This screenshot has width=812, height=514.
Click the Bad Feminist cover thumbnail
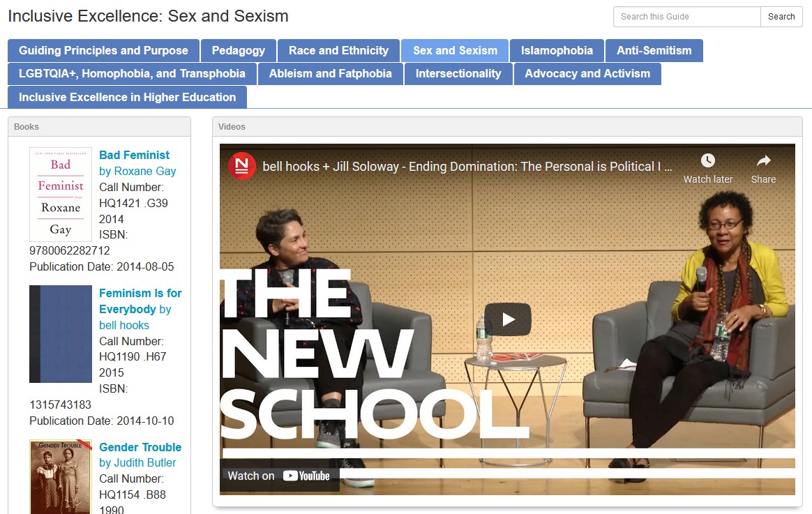[61, 195]
